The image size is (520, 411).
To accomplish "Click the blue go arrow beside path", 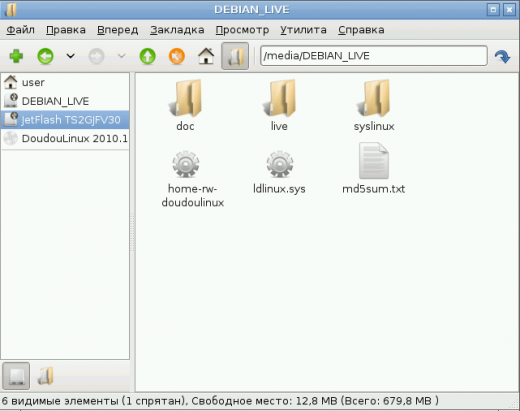I will 502,56.
